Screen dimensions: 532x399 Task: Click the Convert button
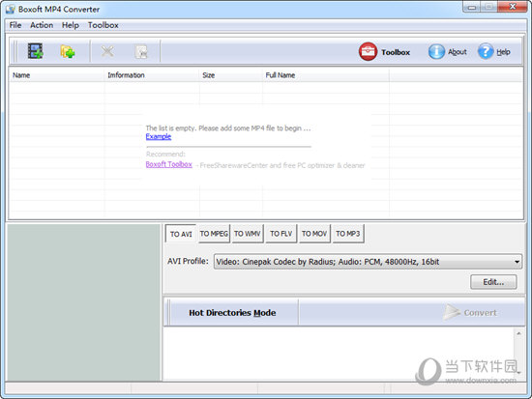pos(470,313)
